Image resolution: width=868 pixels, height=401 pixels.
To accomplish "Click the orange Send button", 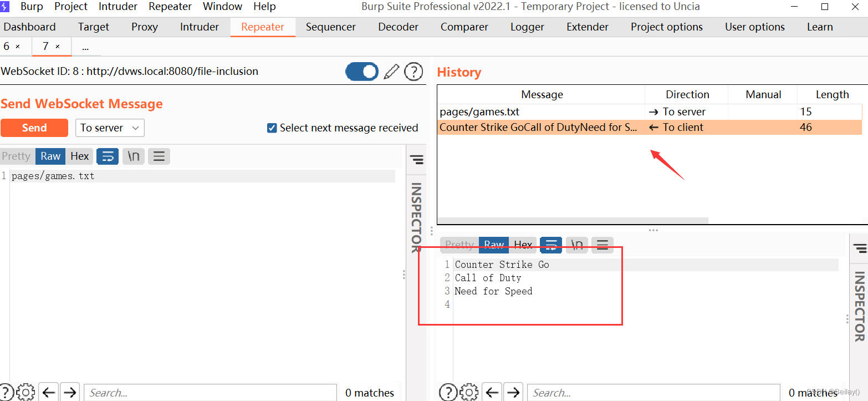I will [34, 128].
